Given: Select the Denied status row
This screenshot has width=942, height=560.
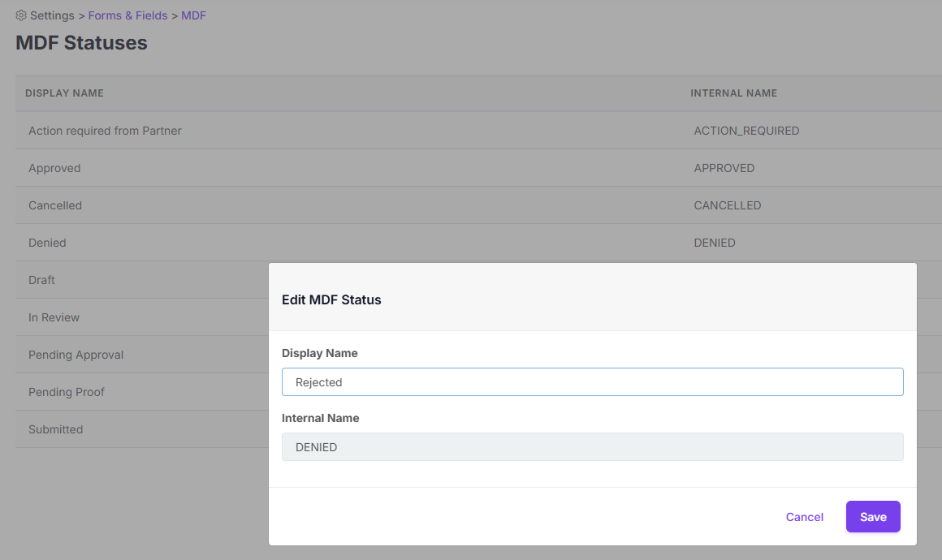Looking at the screenshot, I should [x=479, y=243].
